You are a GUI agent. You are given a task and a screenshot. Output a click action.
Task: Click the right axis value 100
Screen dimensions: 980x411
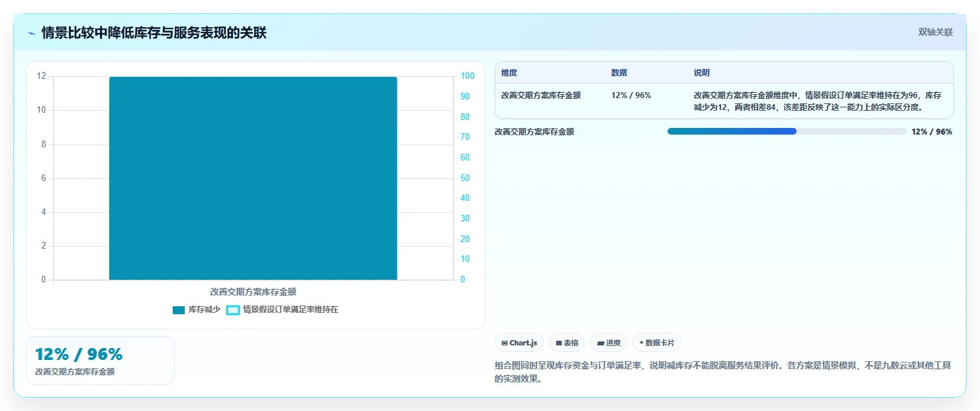(467, 76)
